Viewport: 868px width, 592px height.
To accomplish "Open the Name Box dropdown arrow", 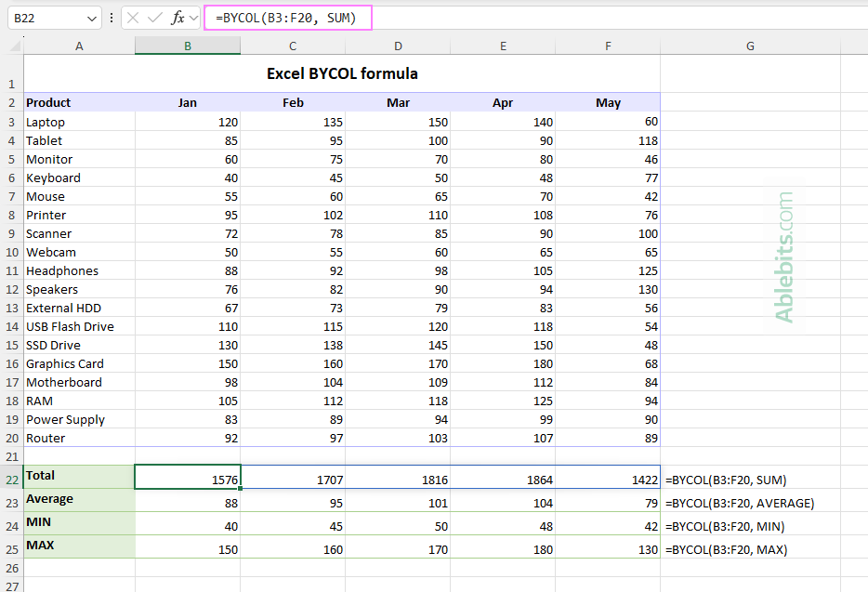I will (x=90, y=18).
